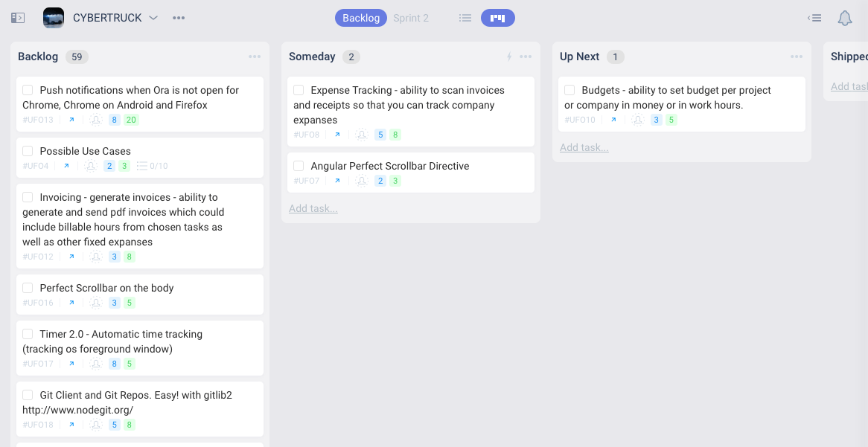
Task: Toggle the sidebar panel icon
Action: tap(18, 18)
